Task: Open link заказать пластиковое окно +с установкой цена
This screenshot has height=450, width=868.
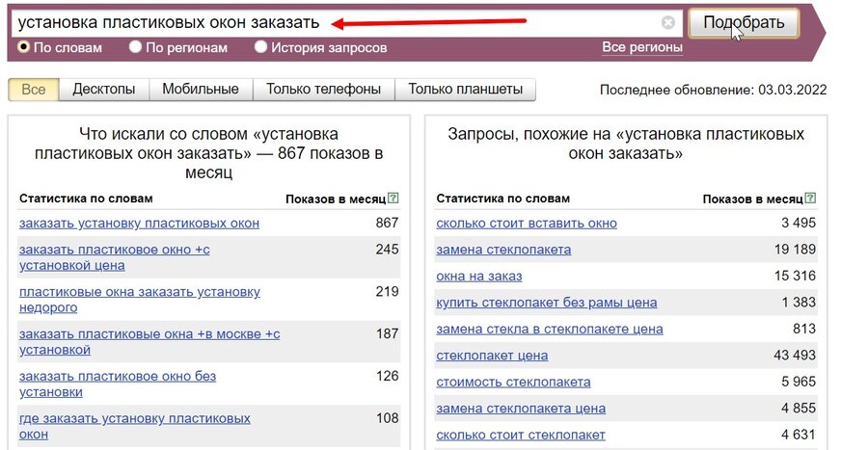Action: tap(115, 257)
